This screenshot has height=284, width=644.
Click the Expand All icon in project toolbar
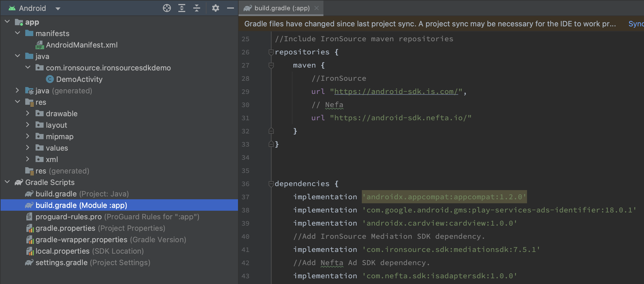(182, 8)
